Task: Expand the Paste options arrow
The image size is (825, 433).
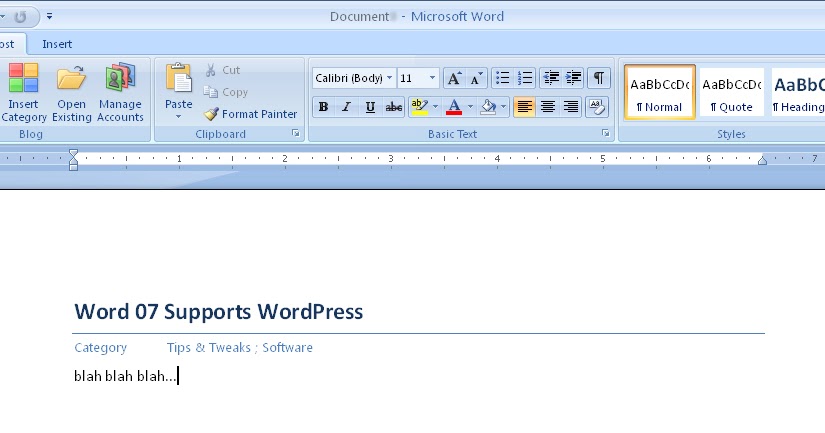Action: point(178,116)
